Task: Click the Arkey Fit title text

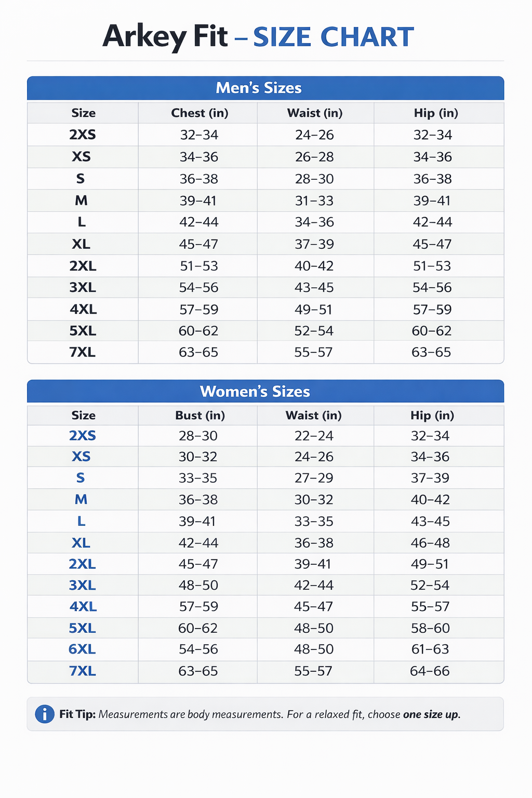Action: 165,36
